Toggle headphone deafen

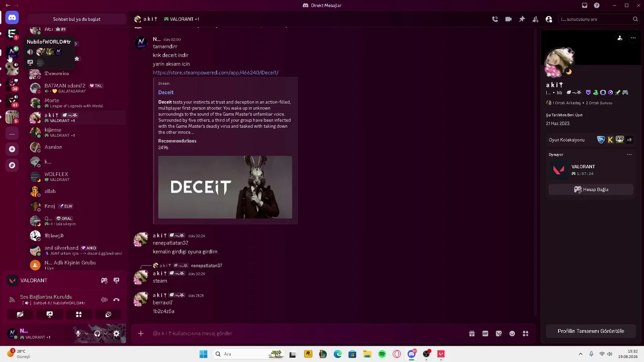(x=97, y=333)
